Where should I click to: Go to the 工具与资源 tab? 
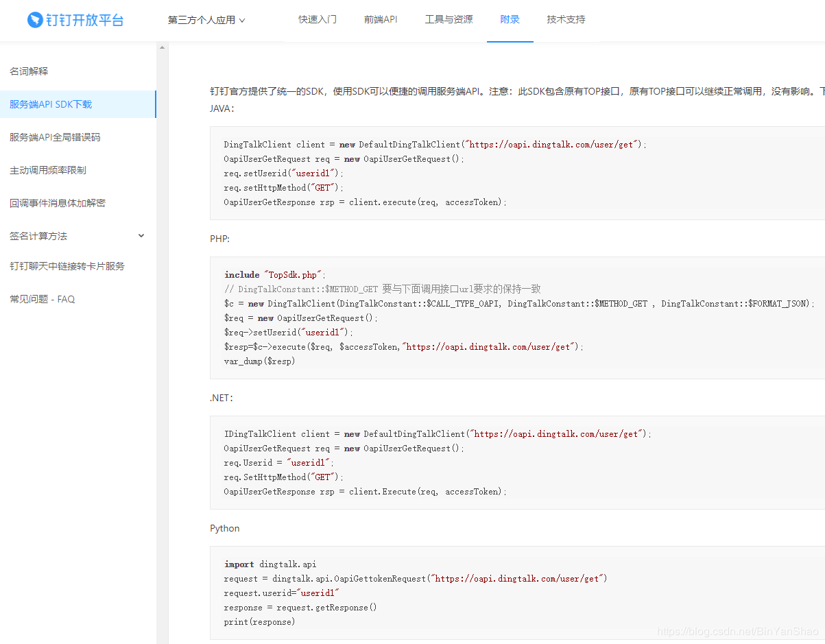pyautogui.click(x=449, y=20)
